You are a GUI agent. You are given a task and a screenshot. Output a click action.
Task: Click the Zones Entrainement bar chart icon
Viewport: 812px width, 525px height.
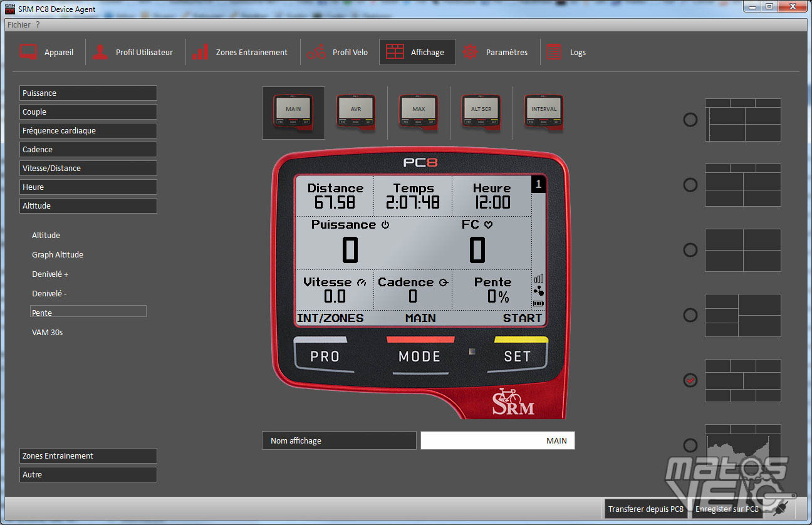click(200, 52)
